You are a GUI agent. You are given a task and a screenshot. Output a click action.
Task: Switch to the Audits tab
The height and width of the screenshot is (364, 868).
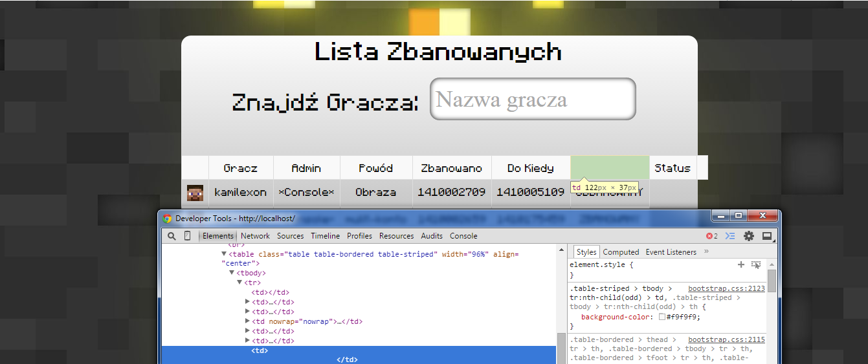432,236
